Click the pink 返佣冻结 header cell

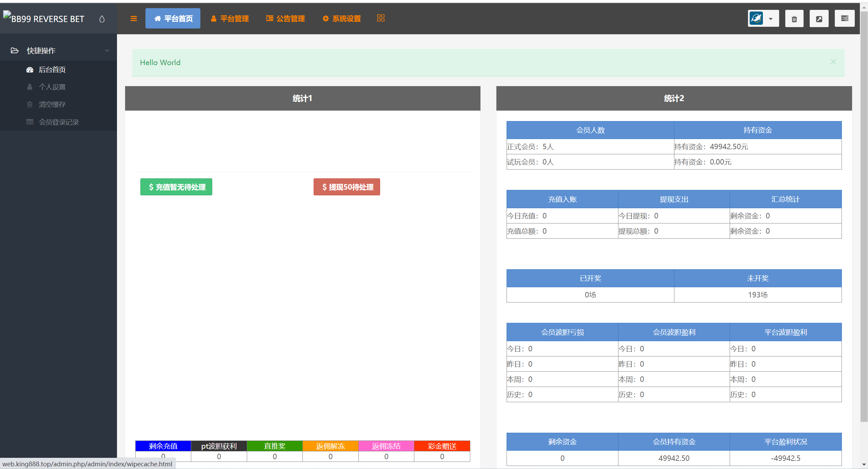point(386,446)
